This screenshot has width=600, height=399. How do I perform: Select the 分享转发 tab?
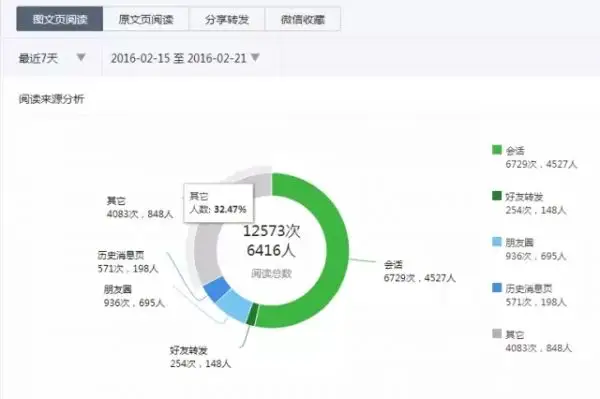[227, 19]
